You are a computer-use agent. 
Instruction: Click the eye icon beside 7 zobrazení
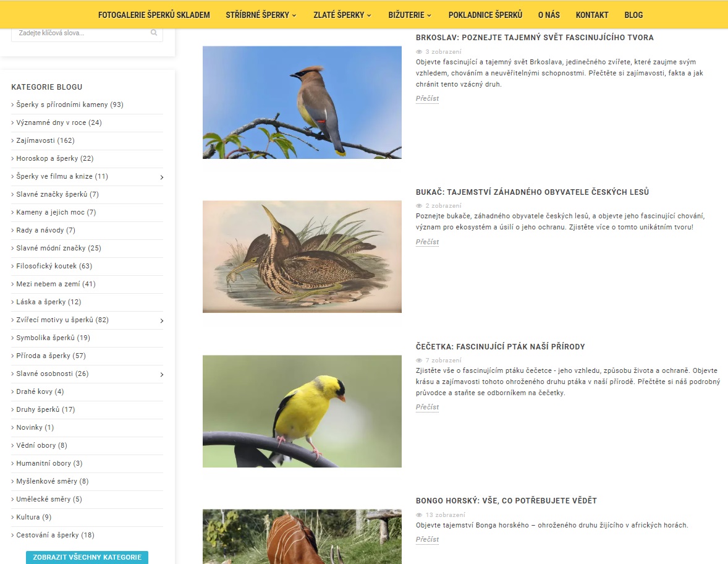coord(419,361)
